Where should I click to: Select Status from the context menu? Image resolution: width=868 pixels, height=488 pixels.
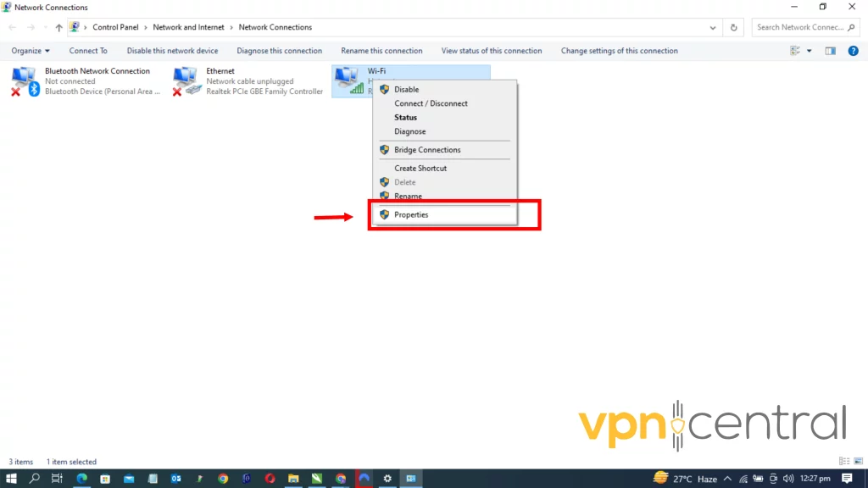pos(405,117)
